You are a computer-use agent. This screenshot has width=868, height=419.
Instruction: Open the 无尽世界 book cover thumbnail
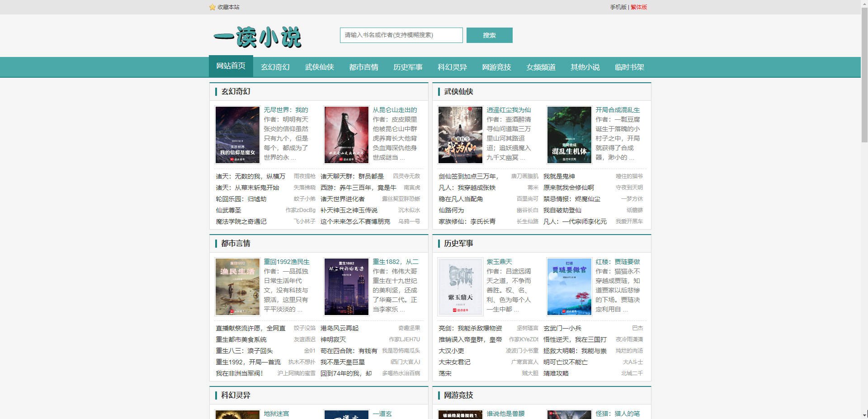[x=237, y=135]
